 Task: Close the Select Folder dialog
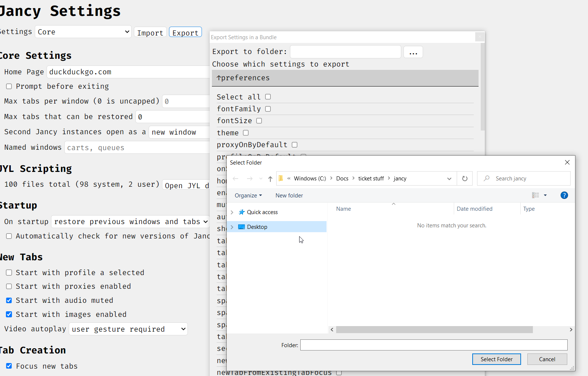[x=567, y=162]
